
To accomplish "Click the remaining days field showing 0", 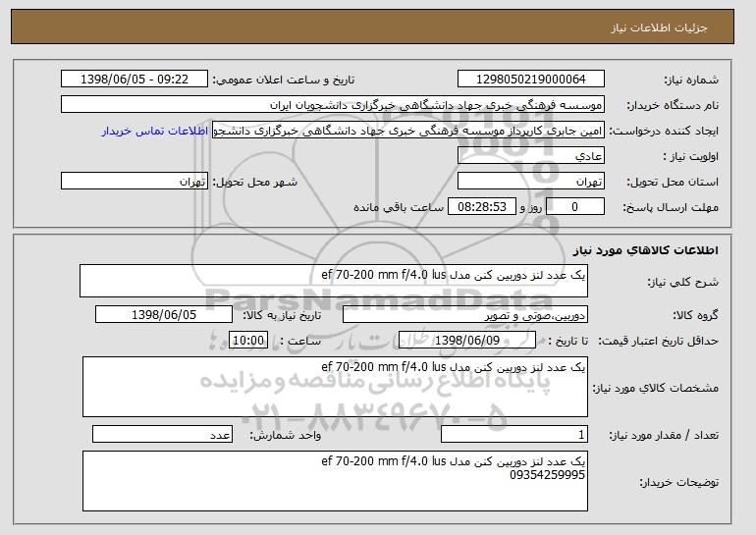I will click(575, 207).
